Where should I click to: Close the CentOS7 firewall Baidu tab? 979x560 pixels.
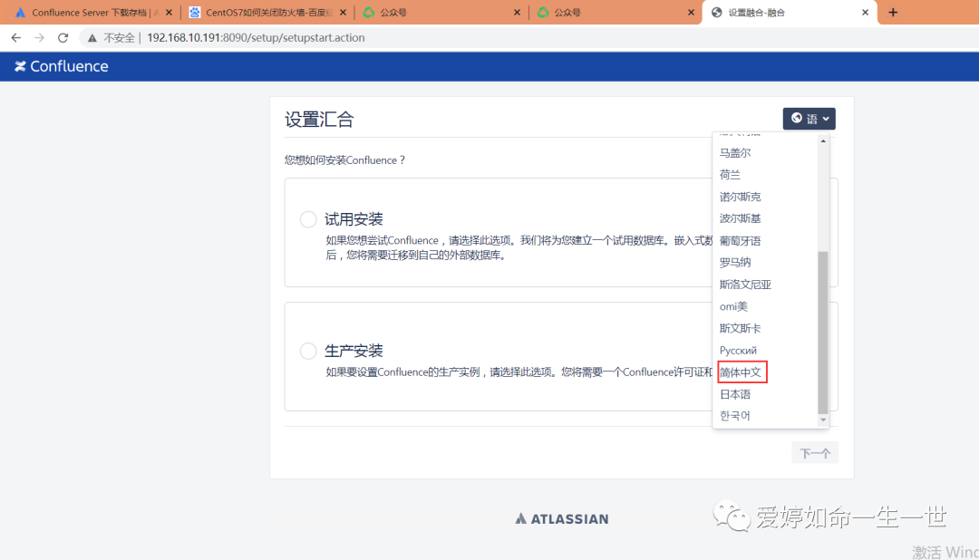343,13
